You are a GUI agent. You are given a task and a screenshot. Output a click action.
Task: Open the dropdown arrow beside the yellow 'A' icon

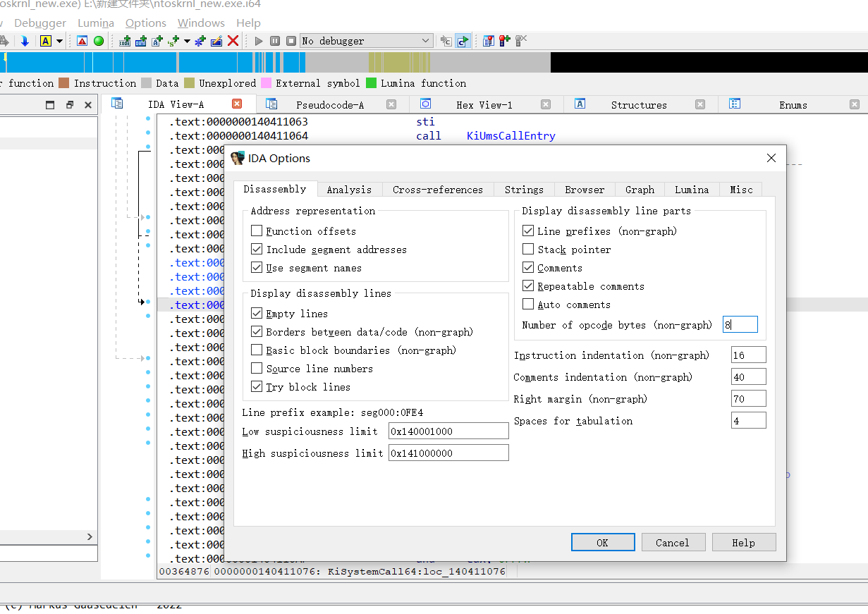(x=59, y=41)
